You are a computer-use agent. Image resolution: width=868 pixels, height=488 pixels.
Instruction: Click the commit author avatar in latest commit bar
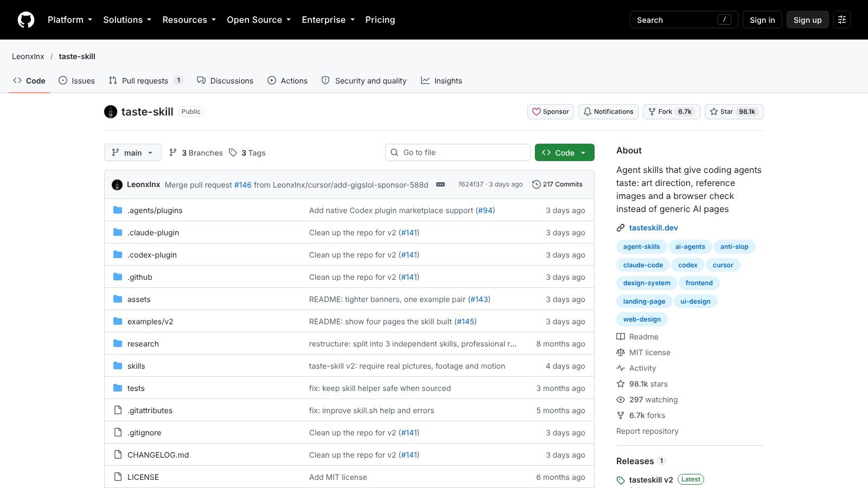[117, 184]
